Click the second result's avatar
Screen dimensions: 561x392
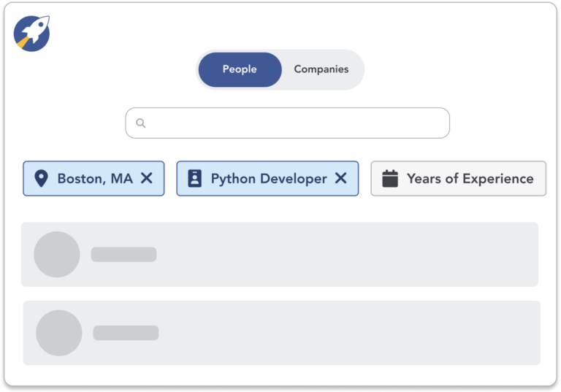[x=59, y=333]
